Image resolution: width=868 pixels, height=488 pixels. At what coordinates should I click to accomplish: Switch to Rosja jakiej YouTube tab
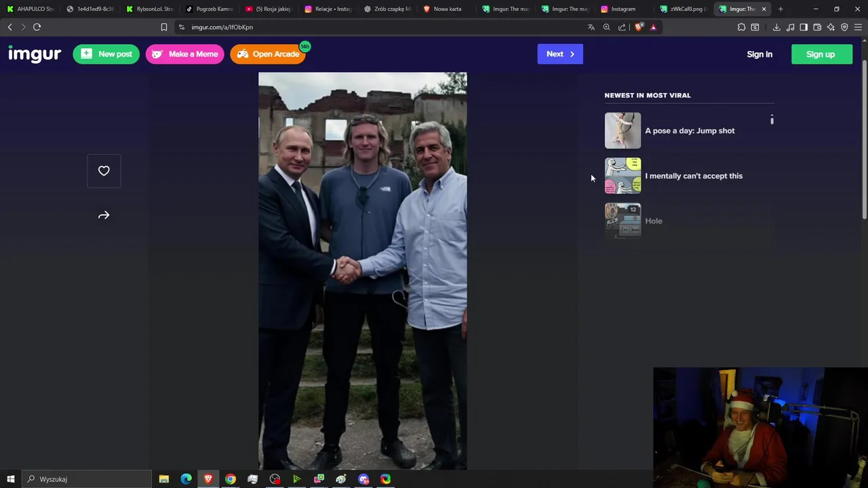pos(269,9)
